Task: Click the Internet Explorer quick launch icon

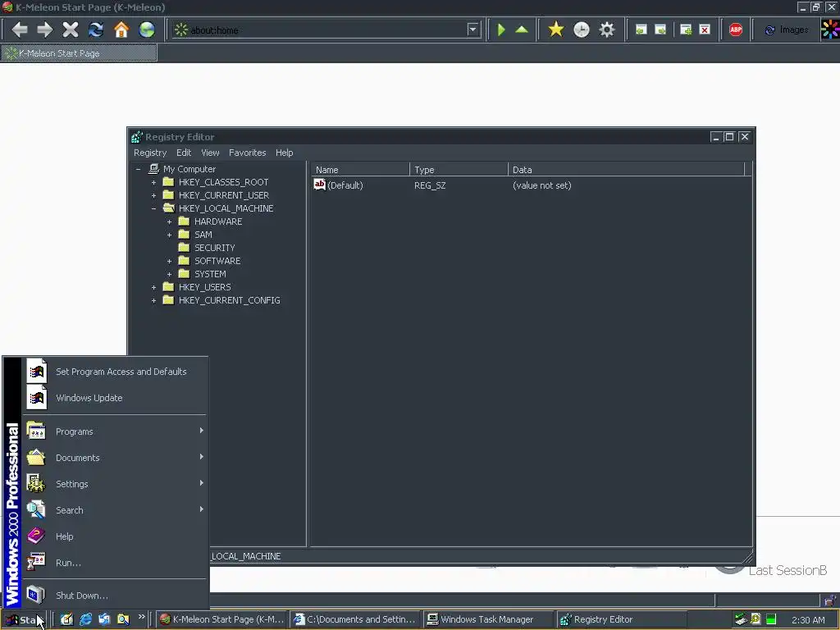Action: (85, 619)
